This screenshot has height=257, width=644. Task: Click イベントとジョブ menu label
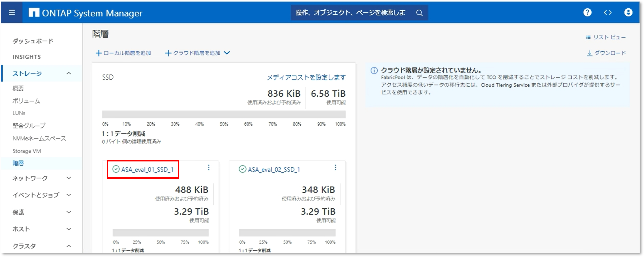[x=36, y=195]
